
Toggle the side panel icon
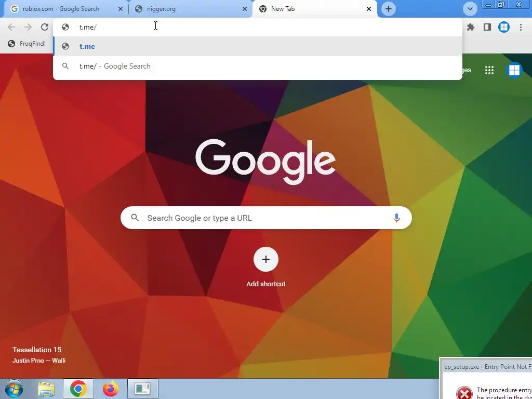pos(487,27)
